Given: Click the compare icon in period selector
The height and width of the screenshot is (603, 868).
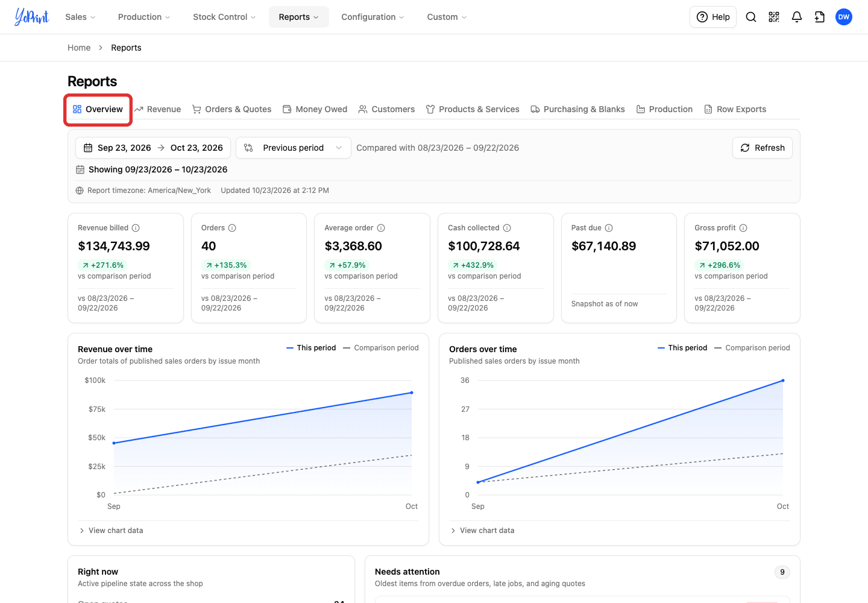Looking at the screenshot, I should point(248,148).
